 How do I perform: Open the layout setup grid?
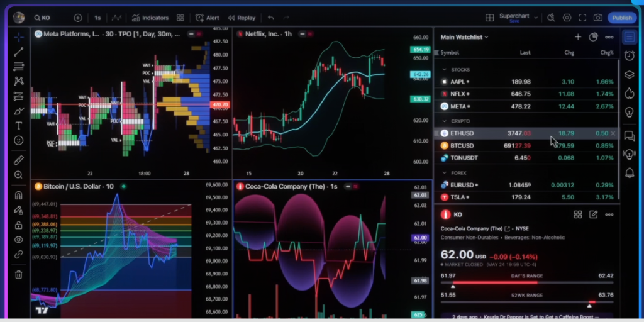pos(489,18)
